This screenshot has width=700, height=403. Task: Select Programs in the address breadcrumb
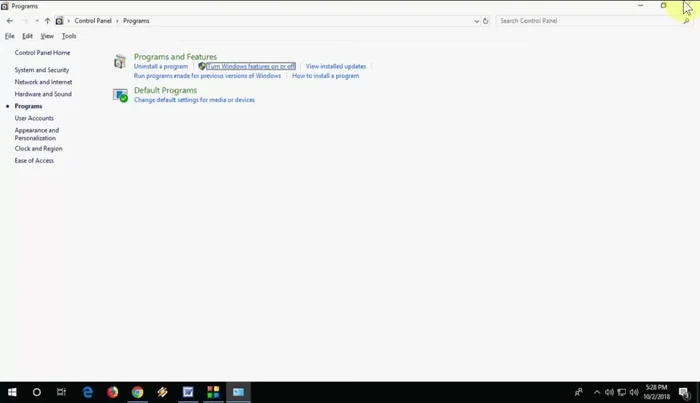[x=136, y=21]
